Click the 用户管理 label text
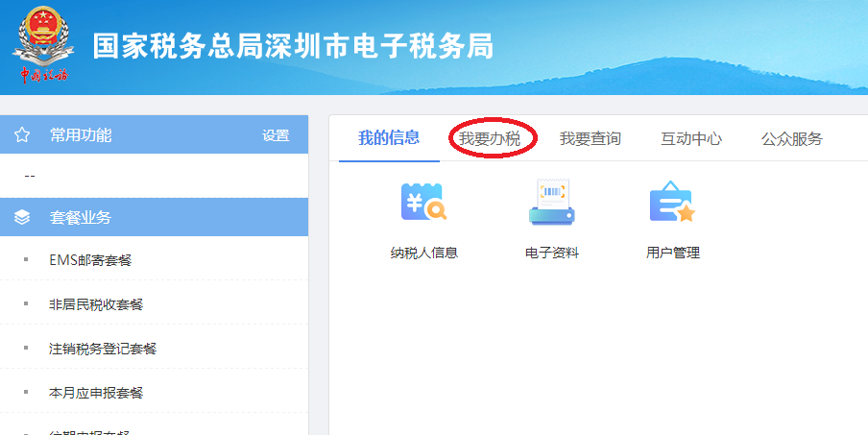Screen dimensions: 868x435 tap(673, 253)
